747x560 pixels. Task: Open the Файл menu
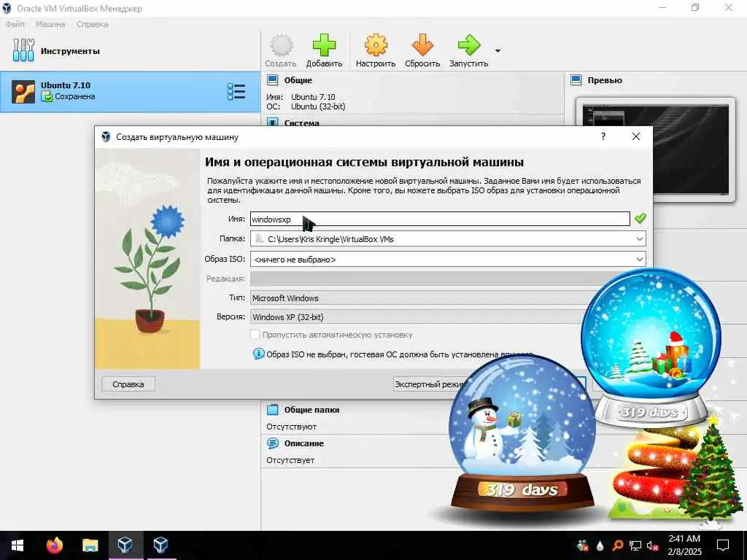[x=15, y=24]
